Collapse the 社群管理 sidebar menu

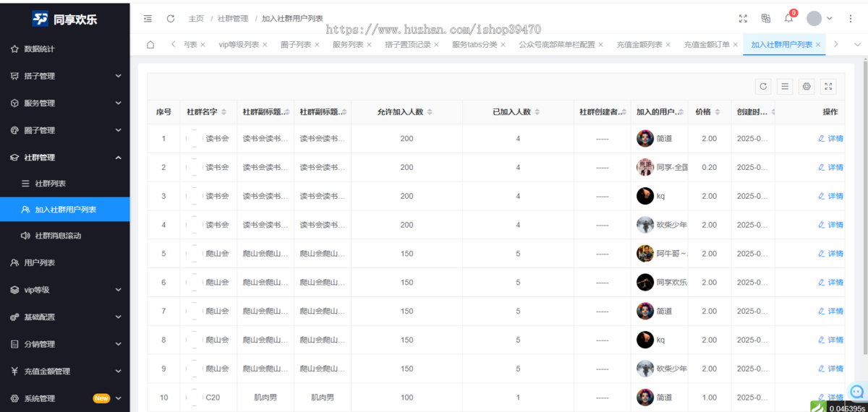coord(65,158)
